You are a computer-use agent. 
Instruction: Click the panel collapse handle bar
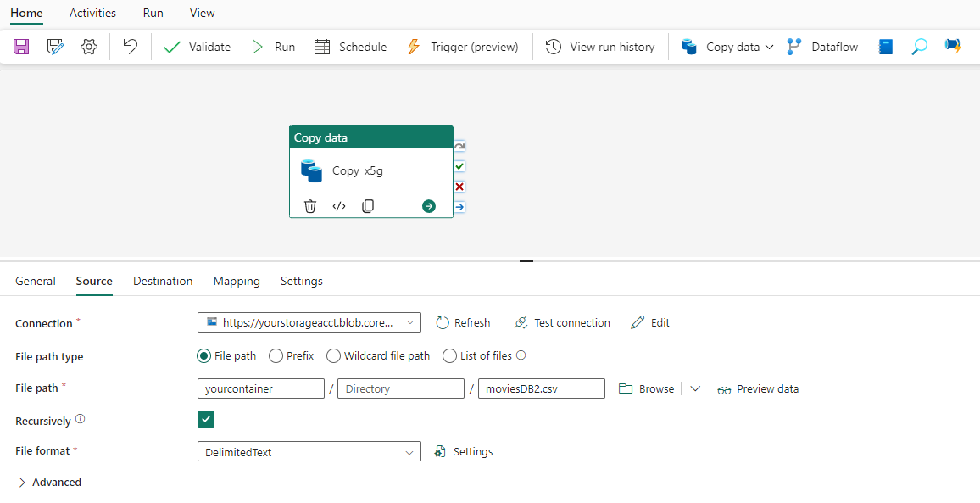[x=526, y=261]
